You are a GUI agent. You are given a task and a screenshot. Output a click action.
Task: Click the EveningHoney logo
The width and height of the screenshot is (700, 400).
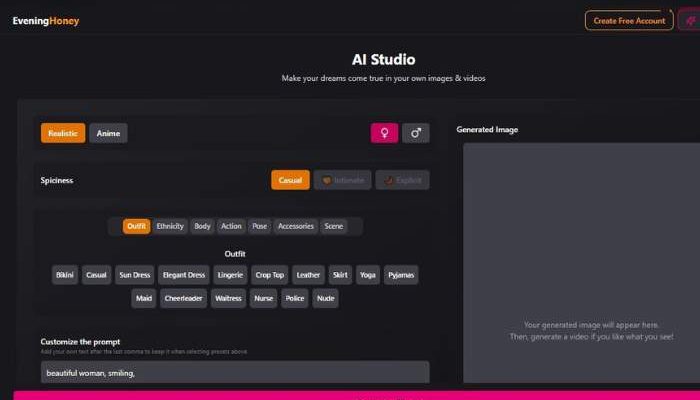point(46,21)
